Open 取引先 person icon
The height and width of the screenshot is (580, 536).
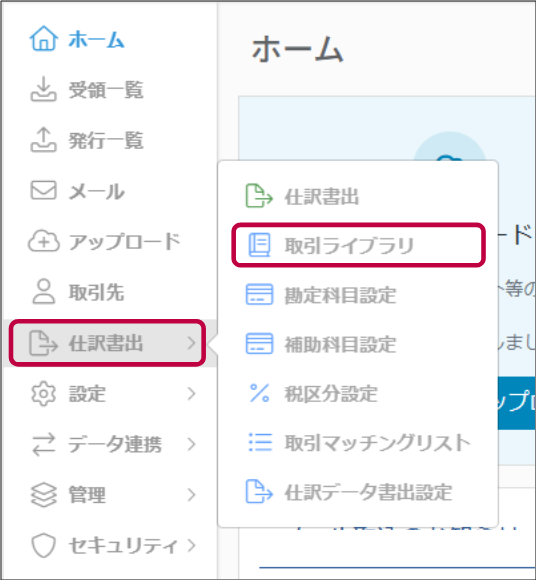pos(44,292)
